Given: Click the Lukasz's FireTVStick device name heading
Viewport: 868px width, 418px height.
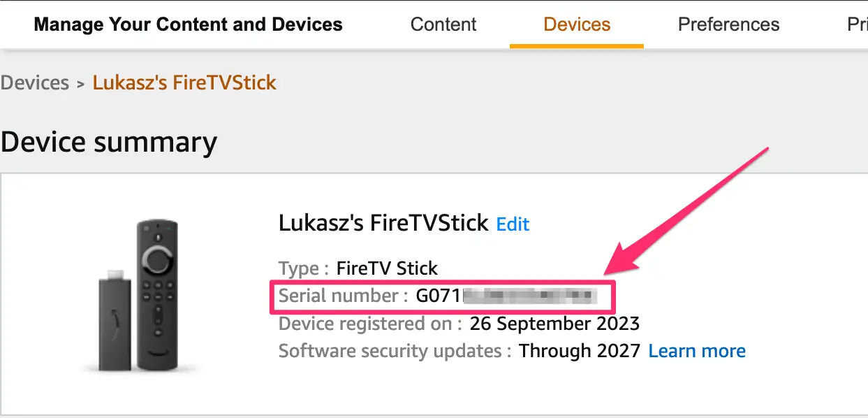Looking at the screenshot, I should click(383, 223).
